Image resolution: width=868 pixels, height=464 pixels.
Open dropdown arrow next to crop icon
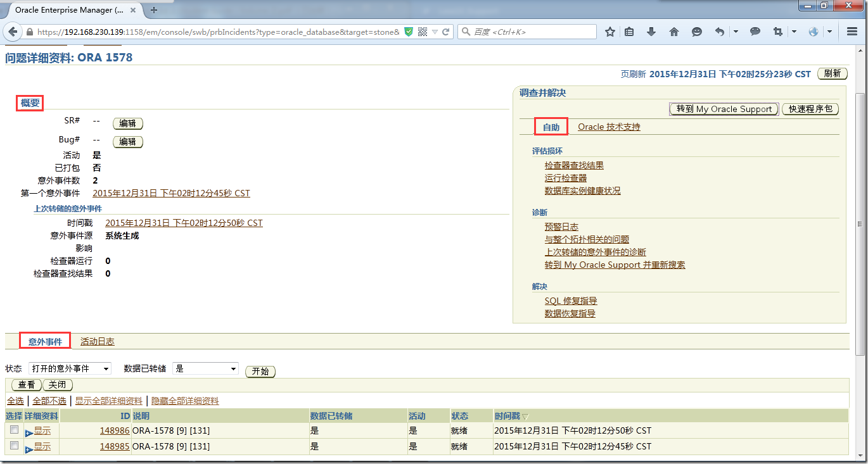(x=794, y=32)
